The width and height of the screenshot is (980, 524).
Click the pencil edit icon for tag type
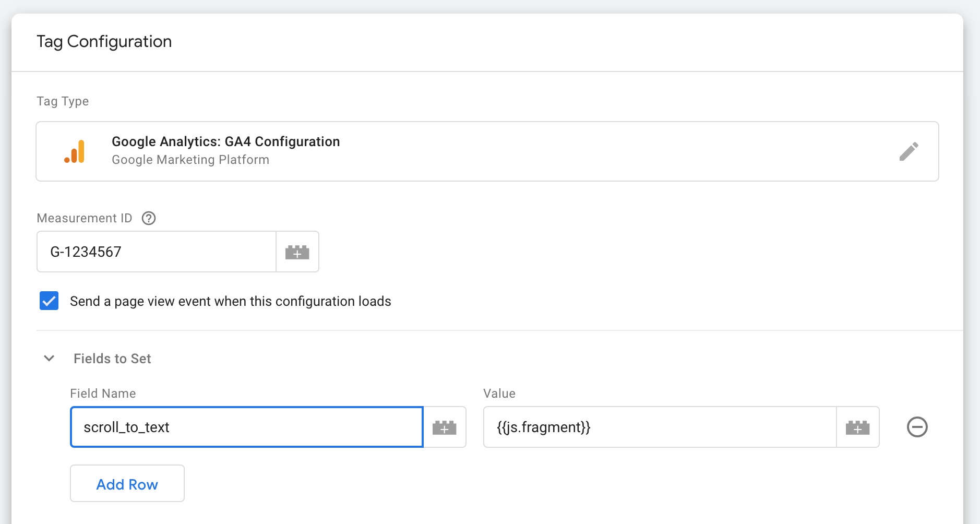click(909, 151)
